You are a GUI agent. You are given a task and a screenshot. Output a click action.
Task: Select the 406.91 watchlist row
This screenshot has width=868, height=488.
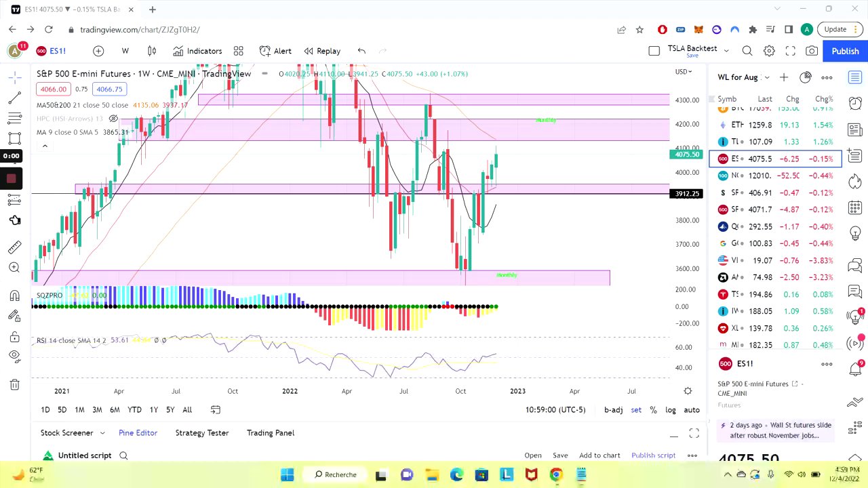[776, 192]
